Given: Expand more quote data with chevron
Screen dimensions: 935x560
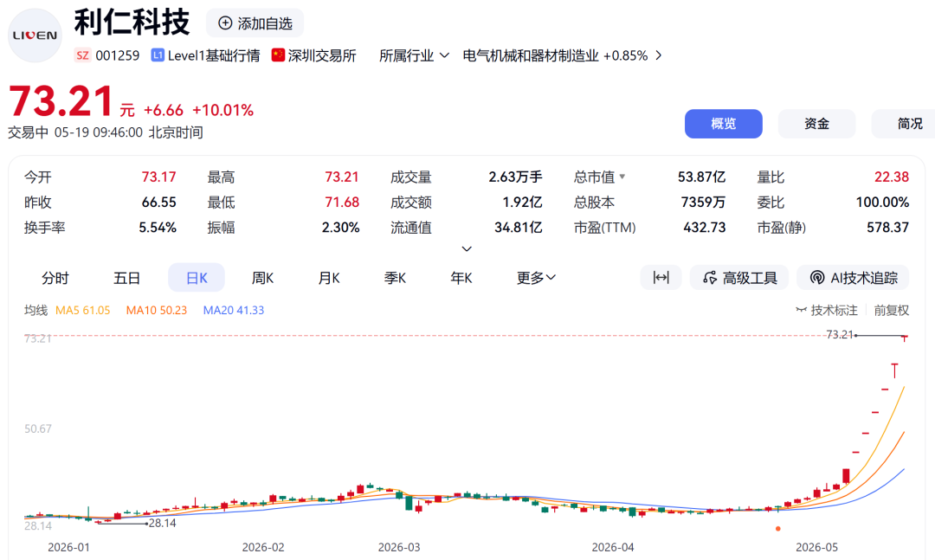Looking at the screenshot, I should 467,248.
